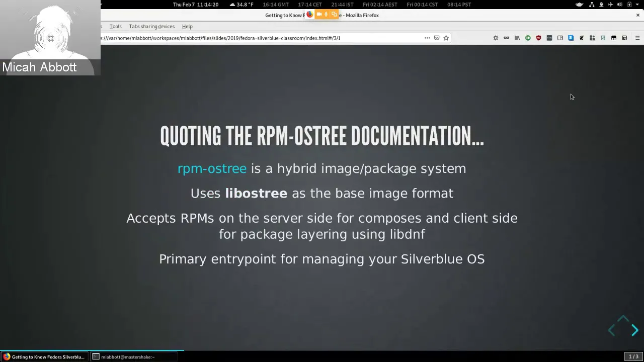This screenshot has height=362, width=644.
Task: Open the date and time clock
Action: (196, 5)
